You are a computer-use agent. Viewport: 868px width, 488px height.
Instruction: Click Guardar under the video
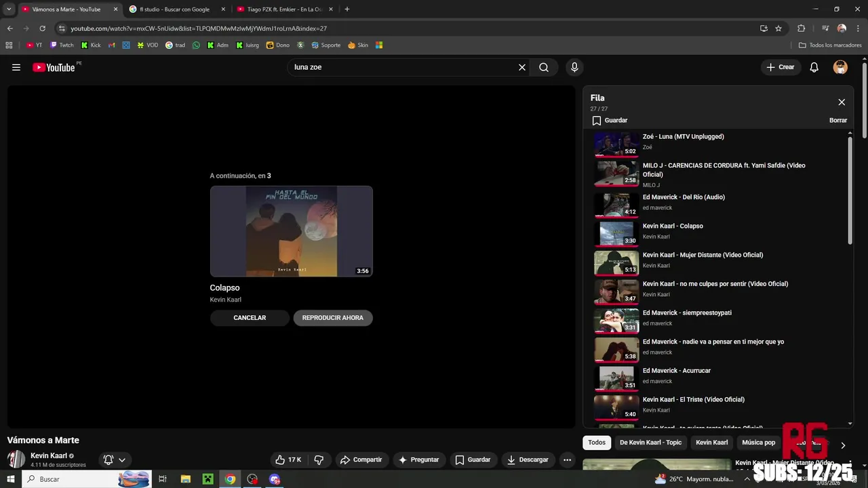pyautogui.click(x=473, y=460)
